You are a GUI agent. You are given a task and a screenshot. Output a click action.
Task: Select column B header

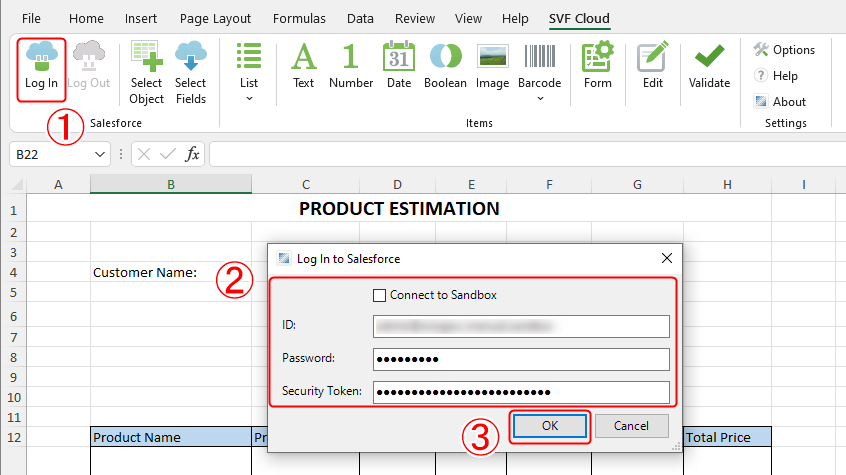[x=171, y=185]
